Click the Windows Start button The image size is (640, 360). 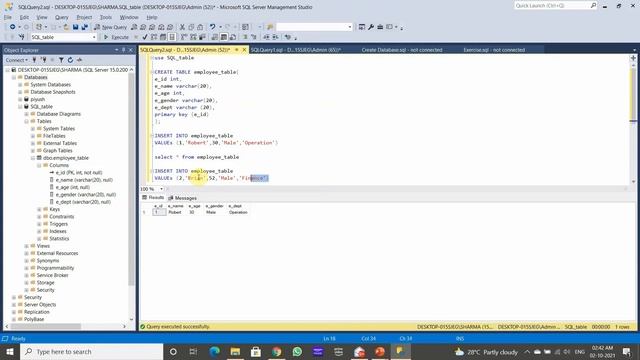coord(10,351)
